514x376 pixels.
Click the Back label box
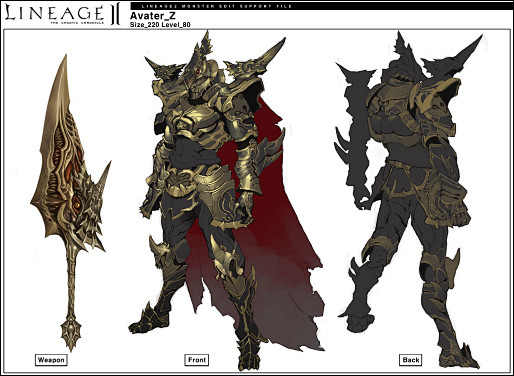(x=411, y=360)
